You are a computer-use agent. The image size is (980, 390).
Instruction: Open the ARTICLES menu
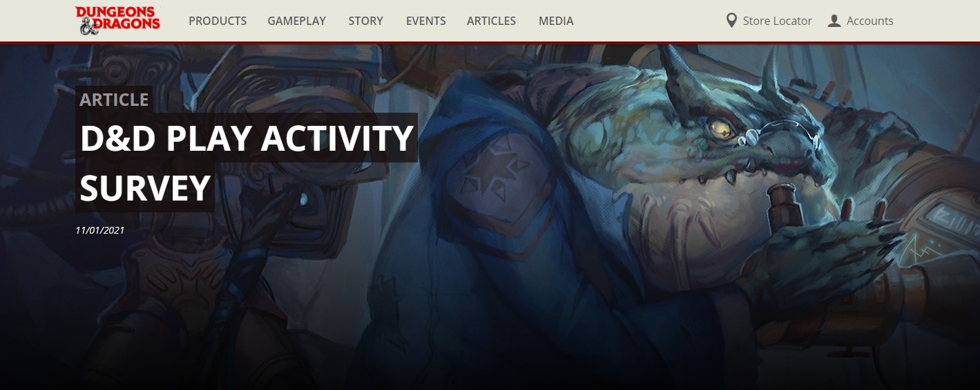click(492, 21)
